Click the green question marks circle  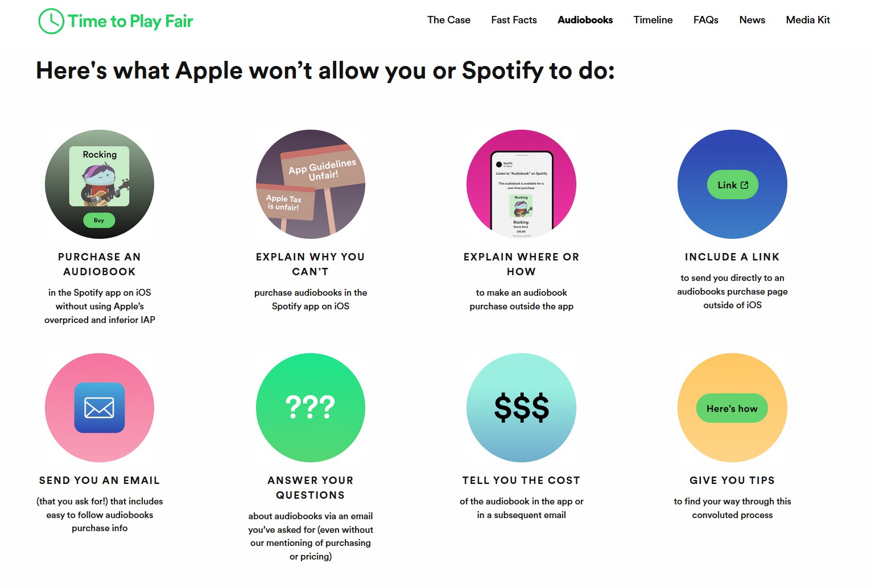pos(311,408)
